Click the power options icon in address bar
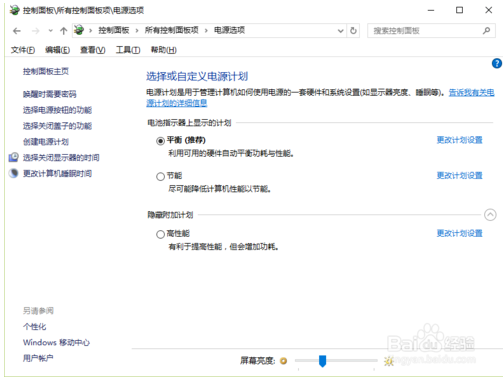The image size is (503, 377). 79,30
